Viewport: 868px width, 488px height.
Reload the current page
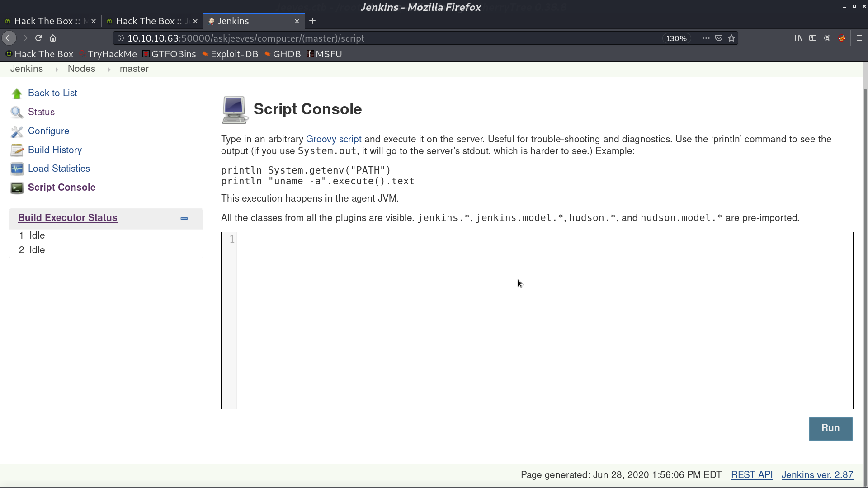[x=38, y=38]
